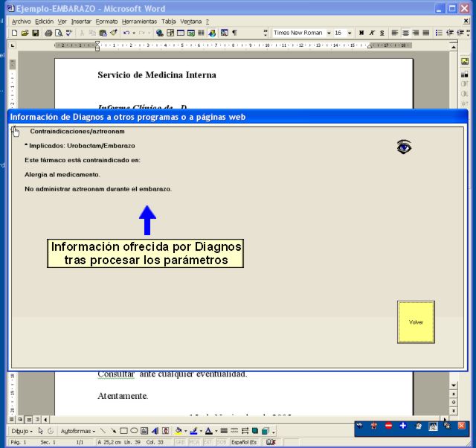Toggle the Drawing toolbar icon
Viewport: 476px width, 448px height.
(212, 33)
